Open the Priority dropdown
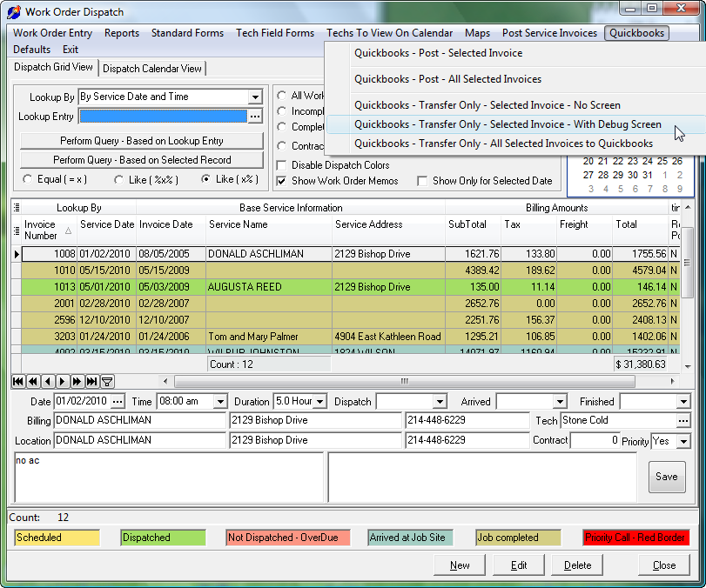Viewport: 706px width, 588px height. (683, 441)
